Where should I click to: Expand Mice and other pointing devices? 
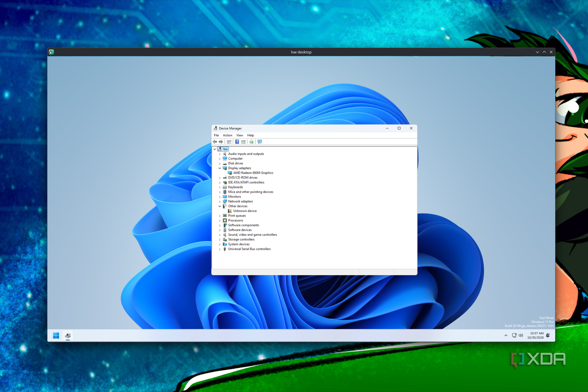point(220,192)
